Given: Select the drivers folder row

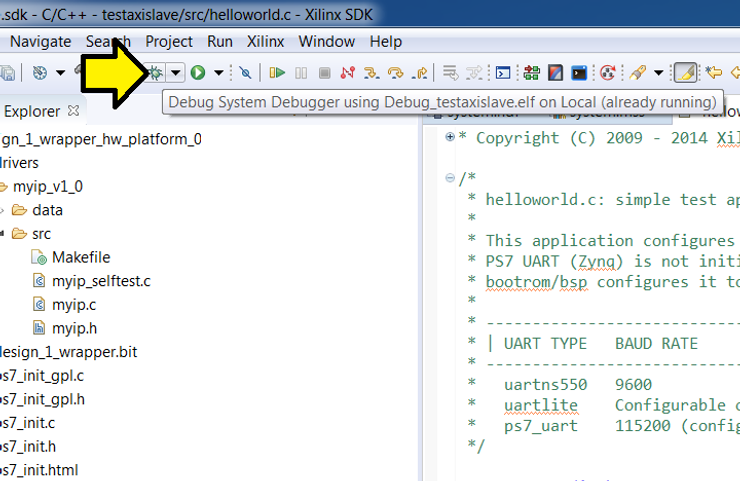Looking at the screenshot, I should click(x=19, y=163).
